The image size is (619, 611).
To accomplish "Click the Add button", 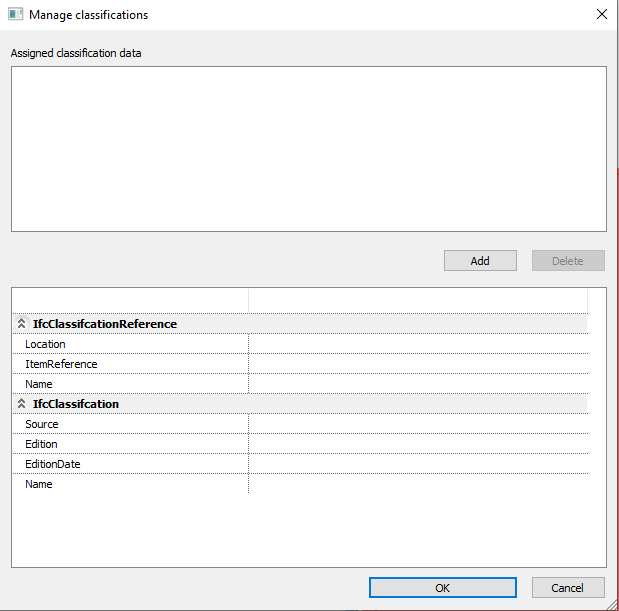I will tap(480, 261).
